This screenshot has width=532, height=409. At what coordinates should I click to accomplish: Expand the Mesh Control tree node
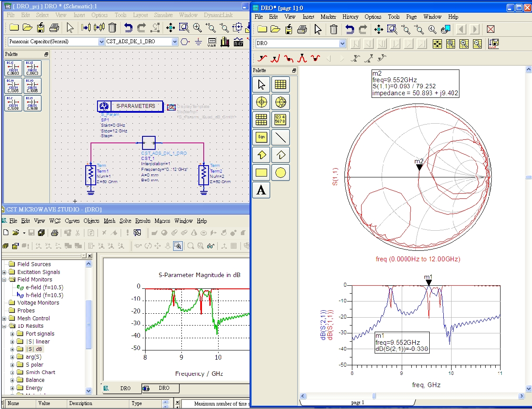click(x=4, y=319)
